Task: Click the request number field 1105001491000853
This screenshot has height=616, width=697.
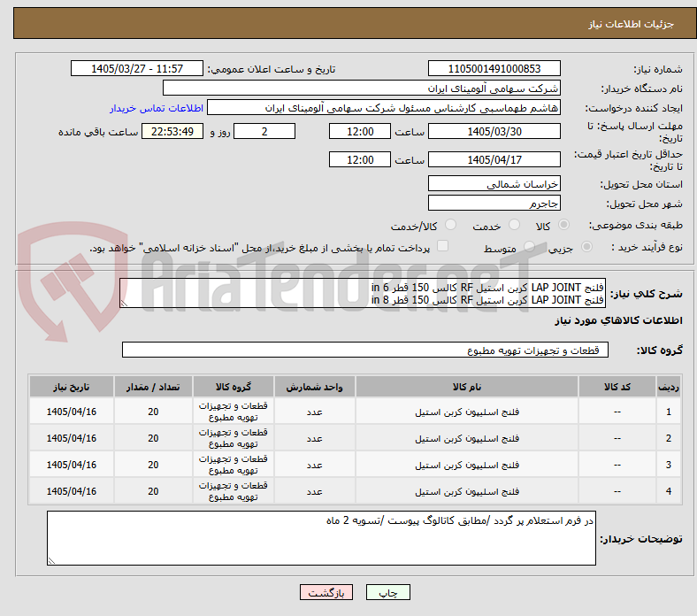Action: 494,68
